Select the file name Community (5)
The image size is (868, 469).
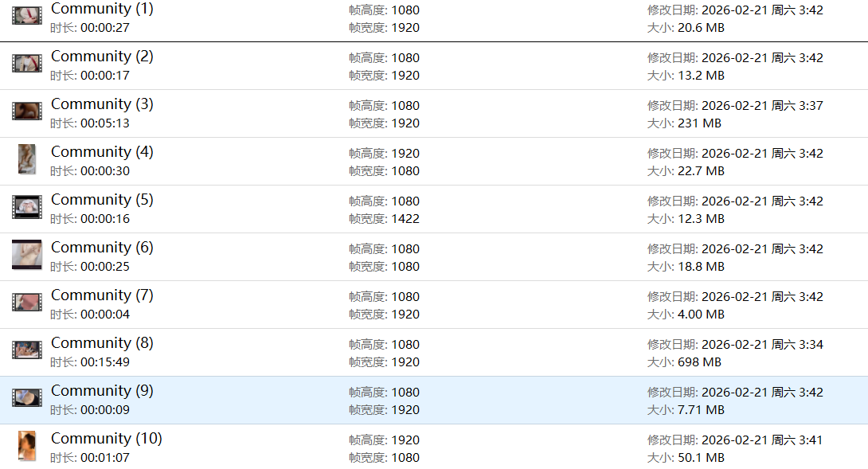(102, 200)
